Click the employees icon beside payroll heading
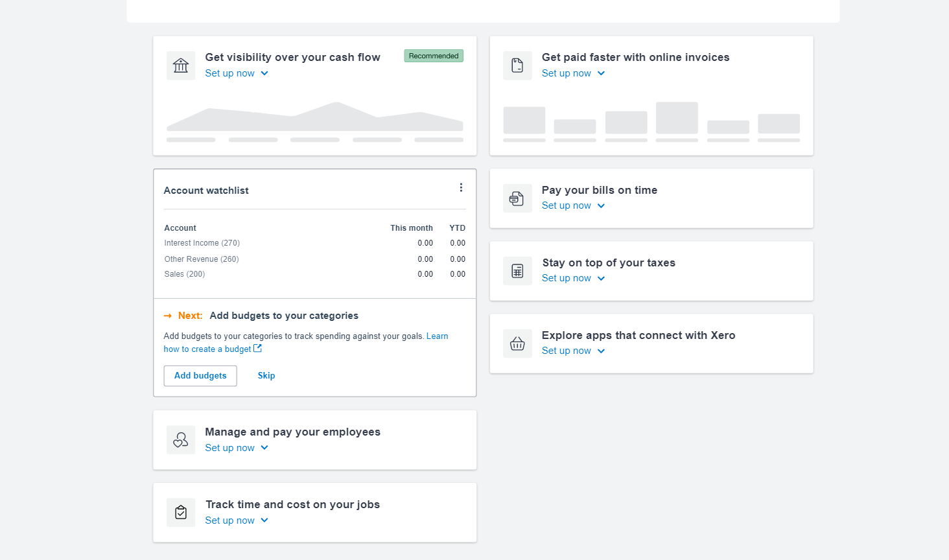This screenshot has width=949, height=560. pos(181,440)
